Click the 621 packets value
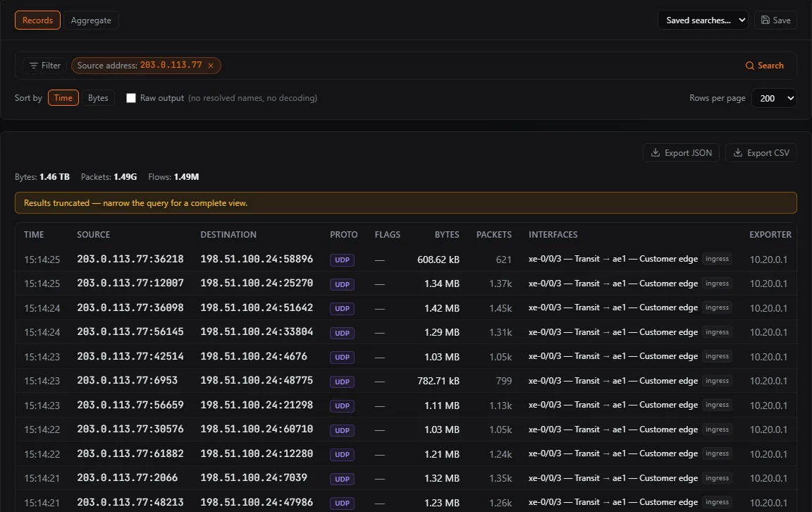This screenshot has width=812, height=512. 503,260
